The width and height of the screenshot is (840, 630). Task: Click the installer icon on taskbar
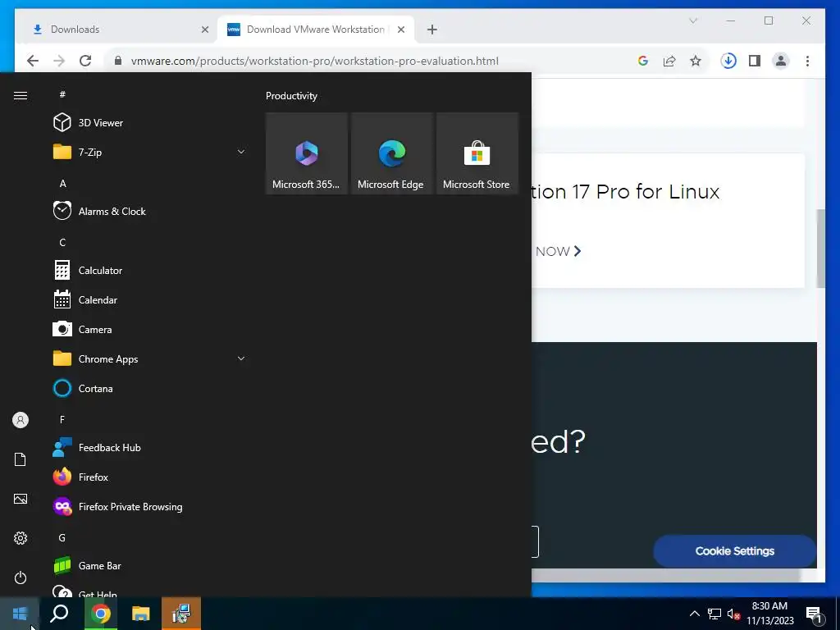[181, 614]
